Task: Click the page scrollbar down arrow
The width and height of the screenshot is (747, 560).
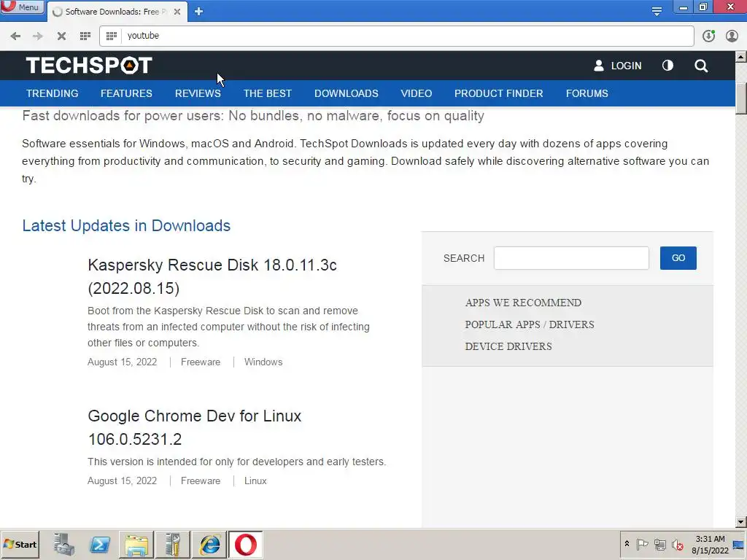Action: (741, 522)
